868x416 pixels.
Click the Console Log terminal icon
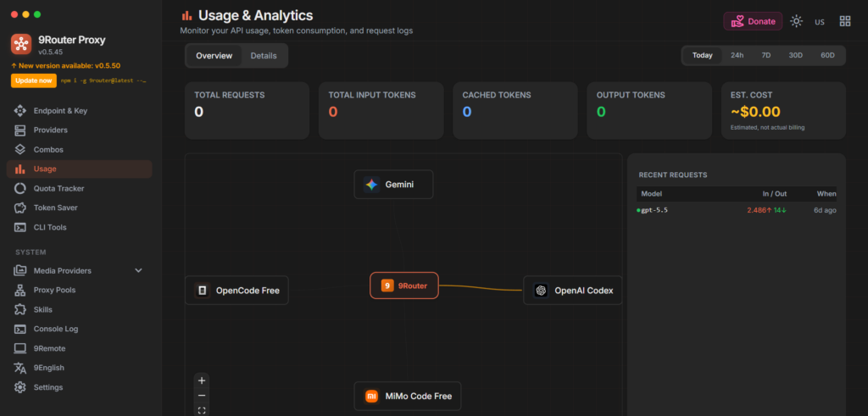point(20,329)
